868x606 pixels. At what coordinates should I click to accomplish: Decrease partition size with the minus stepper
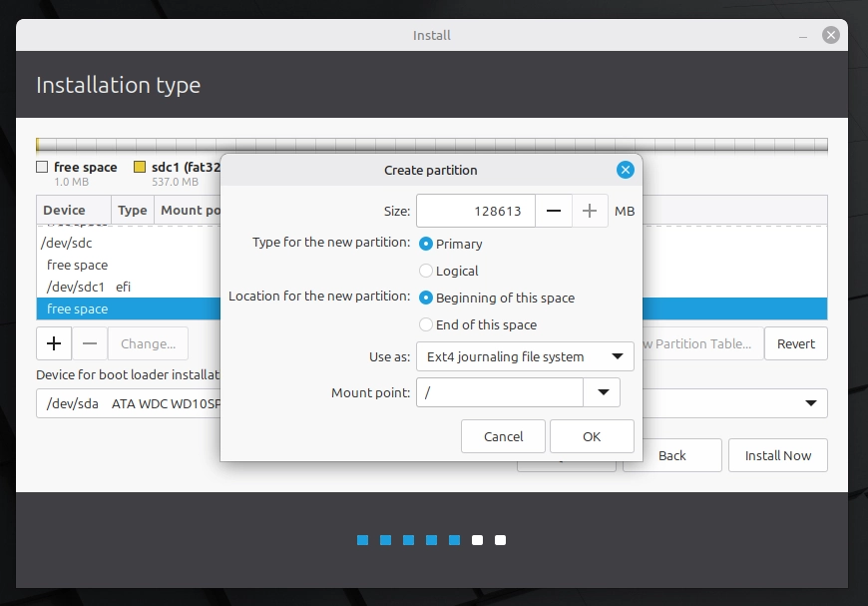point(554,211)
